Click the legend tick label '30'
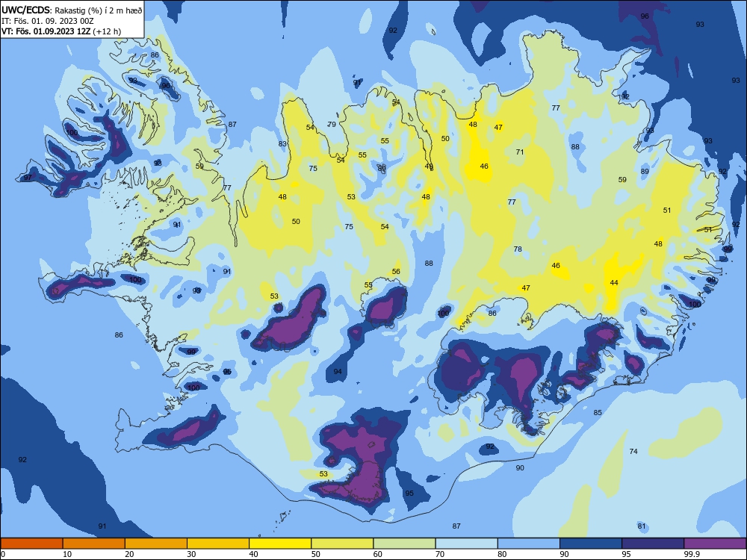Screen dimensions: 747x560 [191, 554]
